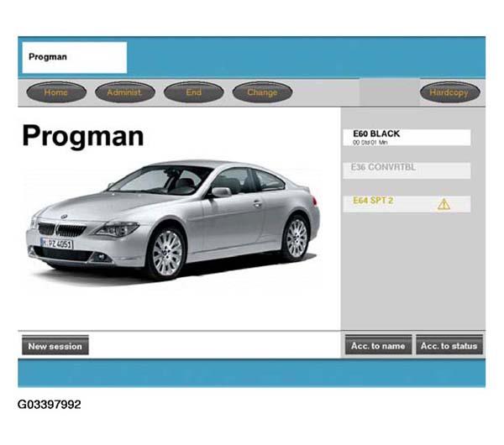504x445 pixels.
Task: Sort sessions using Acc. to status
Action: pos(449,346)
